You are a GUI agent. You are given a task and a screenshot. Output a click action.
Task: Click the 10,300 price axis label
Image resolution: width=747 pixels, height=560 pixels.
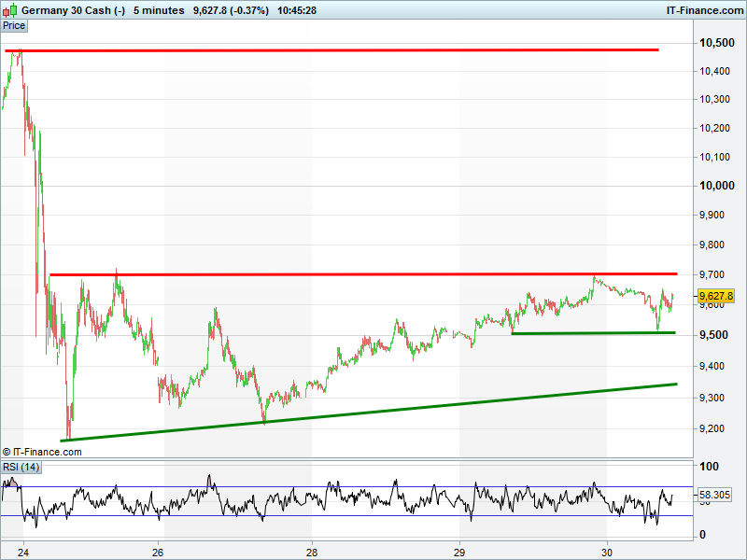point(714,99)
